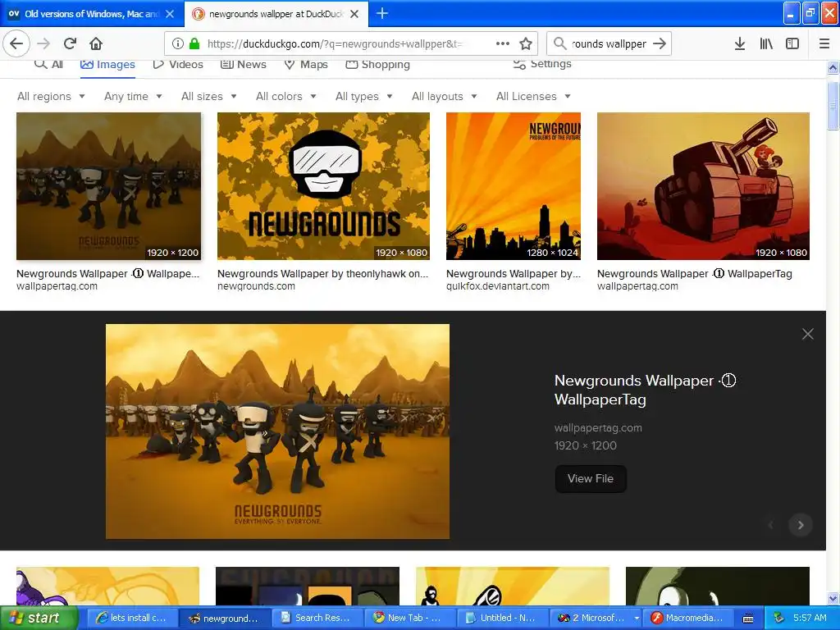Click the green padlock security icon

[194, 44]
